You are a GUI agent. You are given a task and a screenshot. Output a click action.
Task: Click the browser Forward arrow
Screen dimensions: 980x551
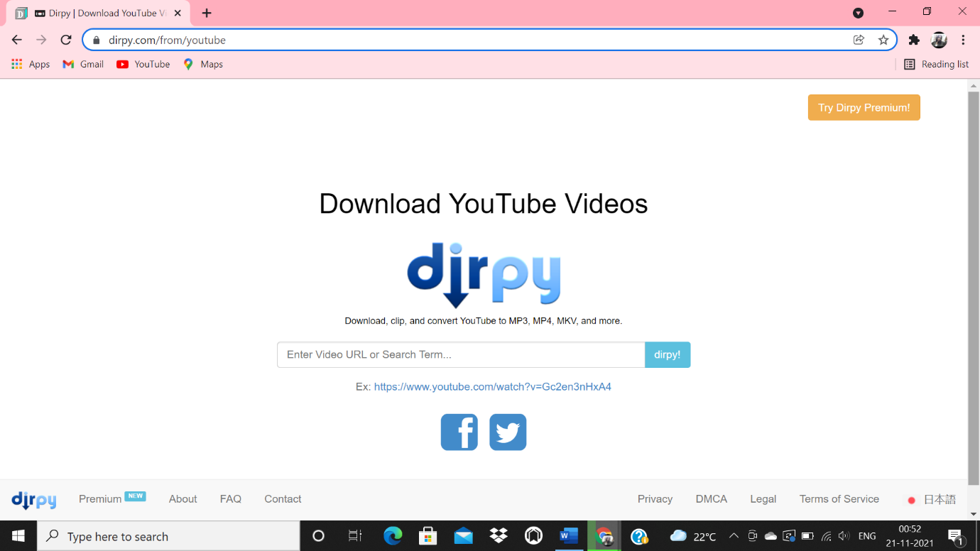[41, 40]
